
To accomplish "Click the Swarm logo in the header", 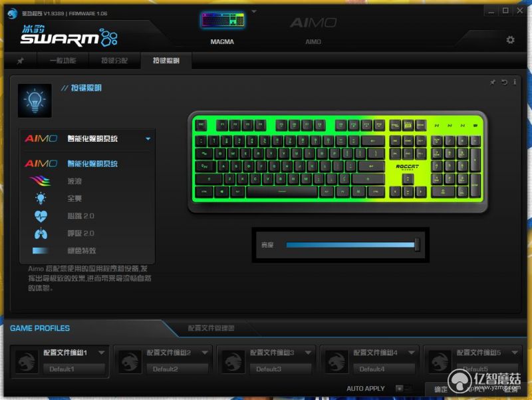I will click(69, 36).
